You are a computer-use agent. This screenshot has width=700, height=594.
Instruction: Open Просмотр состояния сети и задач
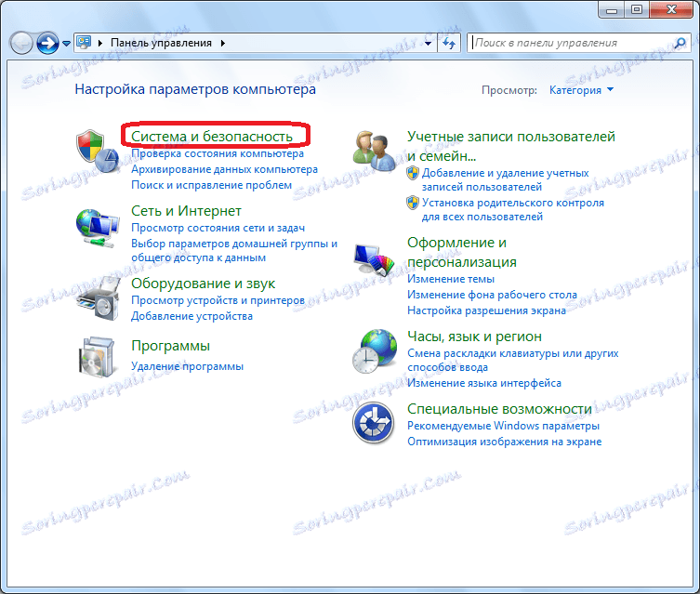[218, 228]
